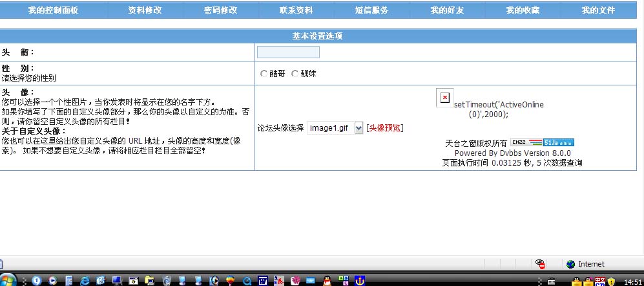Image resolution: width=644 pixels, height=286 pixels.
Task: Focus the 头衔 text input field
Action: [x=288, y=52]
